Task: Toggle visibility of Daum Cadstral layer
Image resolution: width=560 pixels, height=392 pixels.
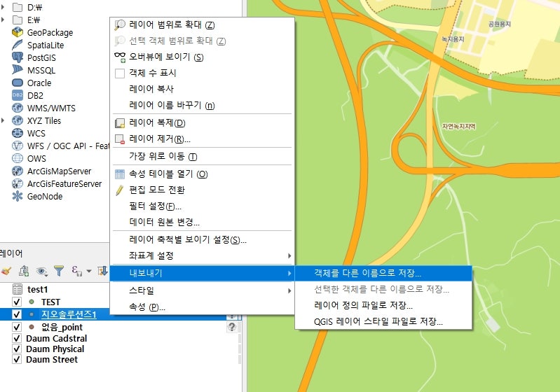Action: pos(17,338)
